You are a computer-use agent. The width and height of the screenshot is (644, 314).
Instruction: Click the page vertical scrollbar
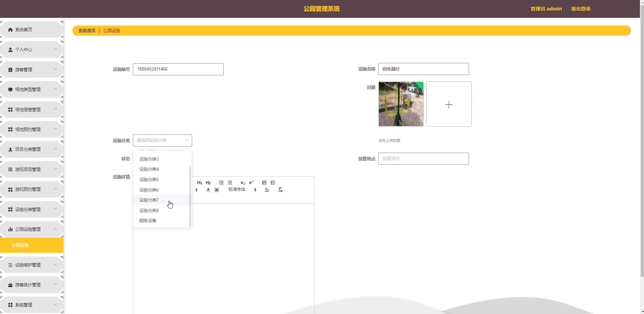pyautogui.click(x=642, y=141)
